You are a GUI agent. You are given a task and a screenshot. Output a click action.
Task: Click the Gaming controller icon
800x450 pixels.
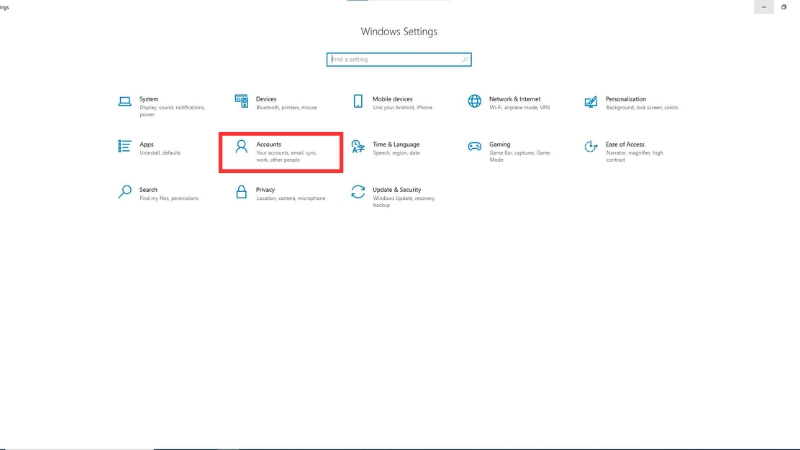(475, 146)
